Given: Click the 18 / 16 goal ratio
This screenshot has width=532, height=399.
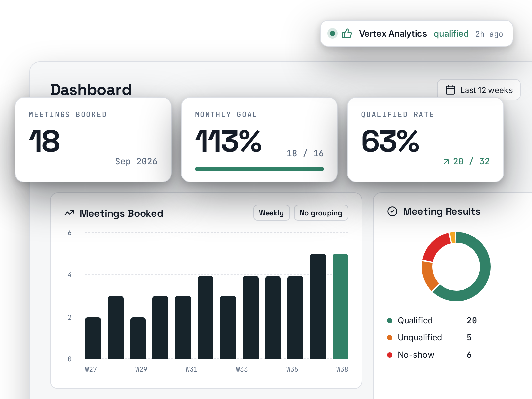Looking at the screenshot, I should click(305, 153).
